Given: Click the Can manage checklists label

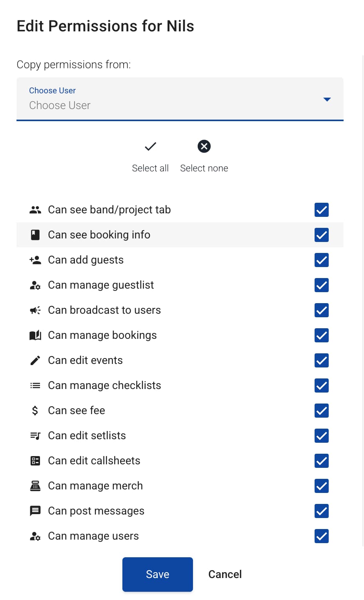Looking at the screenshot, I should pos(104,385).
